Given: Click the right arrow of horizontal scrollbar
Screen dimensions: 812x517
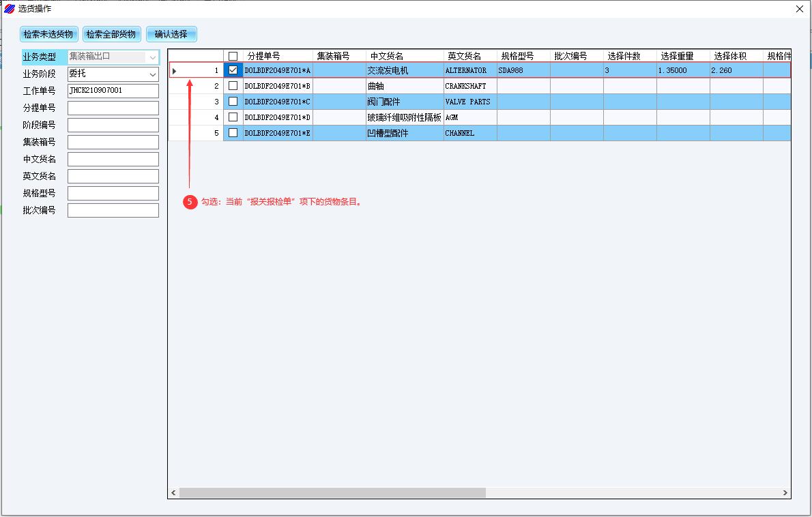Looking at the screenshot, I should 785,492.
